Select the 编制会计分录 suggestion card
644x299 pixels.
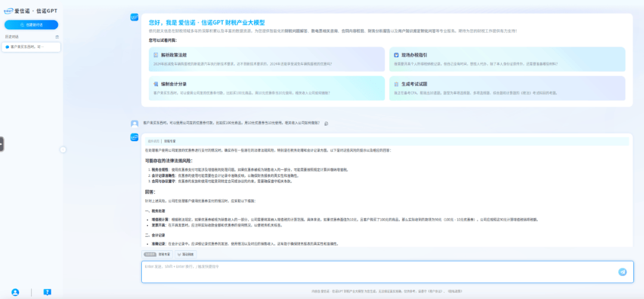[x=266, y=88]
